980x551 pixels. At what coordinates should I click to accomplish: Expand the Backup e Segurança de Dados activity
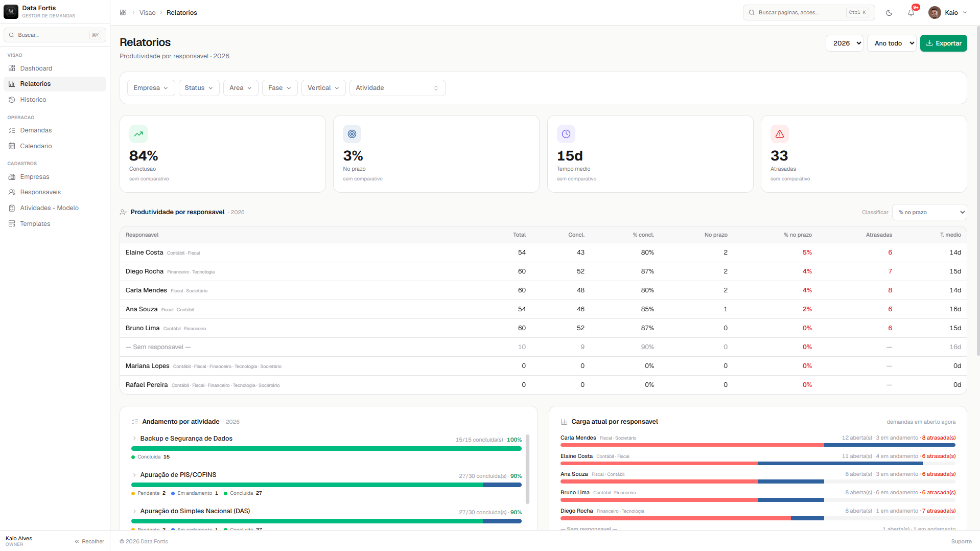click(134, 439)
